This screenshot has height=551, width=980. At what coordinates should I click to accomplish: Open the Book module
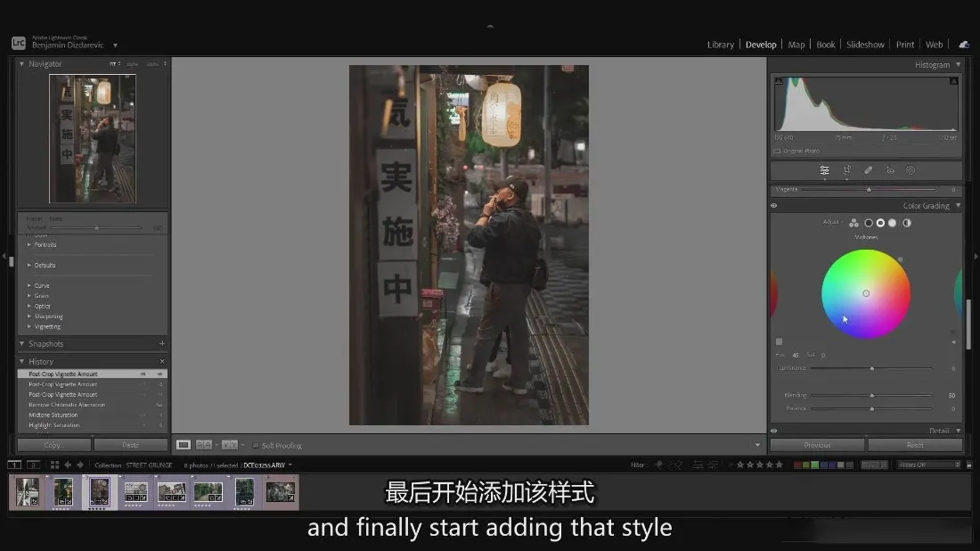pyautogui.click(x=826, y=45)
